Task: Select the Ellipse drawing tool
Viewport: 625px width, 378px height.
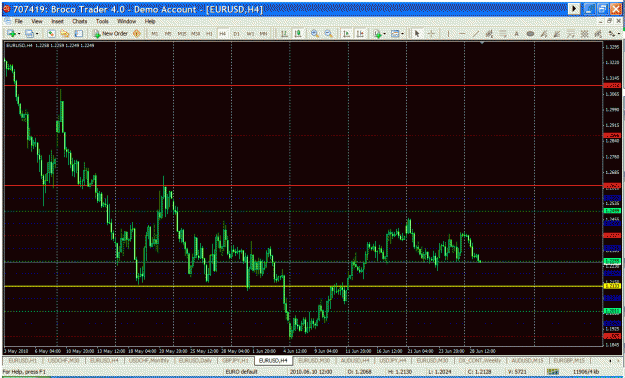Action: click(530, 34)
